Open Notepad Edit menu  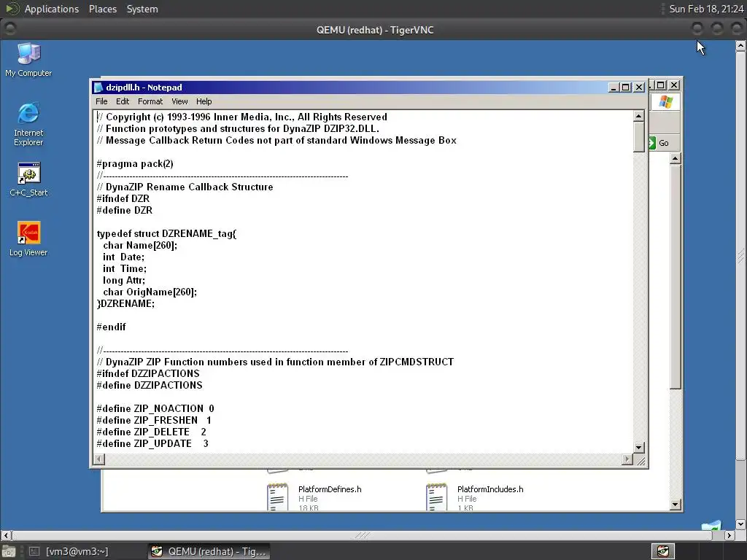[123, 101]
